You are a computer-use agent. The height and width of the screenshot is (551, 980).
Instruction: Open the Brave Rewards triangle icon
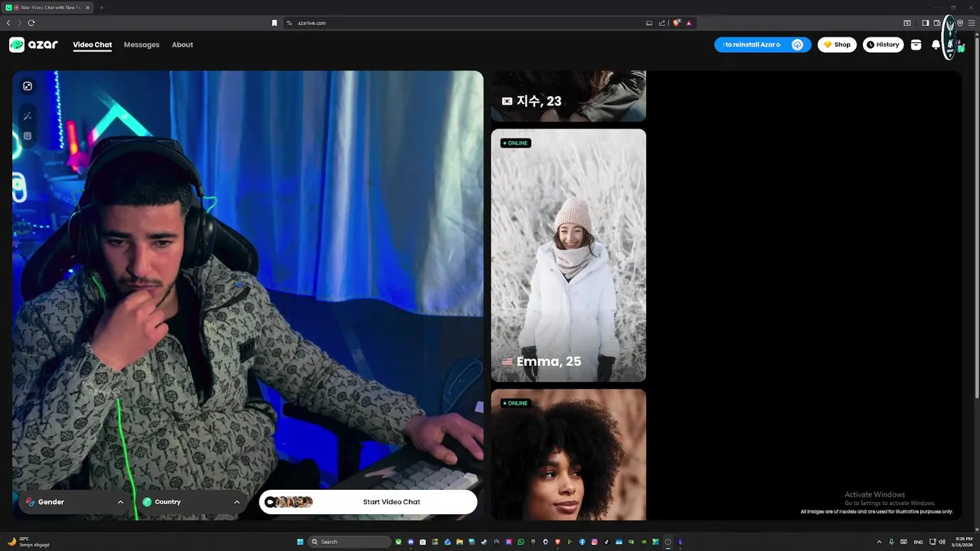coord(689,23)
